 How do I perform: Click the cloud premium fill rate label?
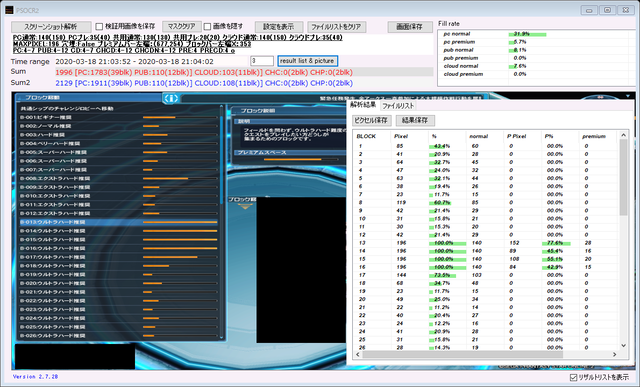[x=463, y=74]
